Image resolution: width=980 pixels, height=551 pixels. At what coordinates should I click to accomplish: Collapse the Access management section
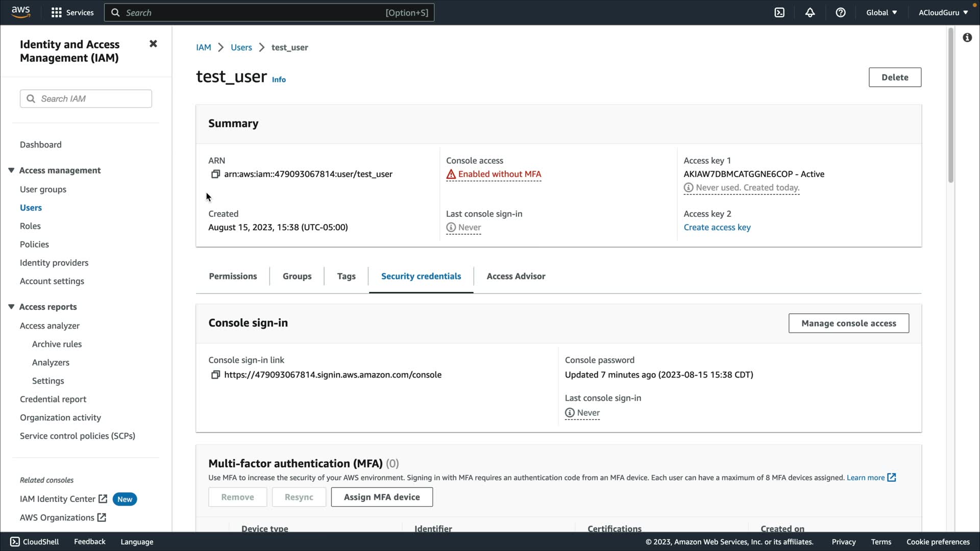(x=11, y=170)
